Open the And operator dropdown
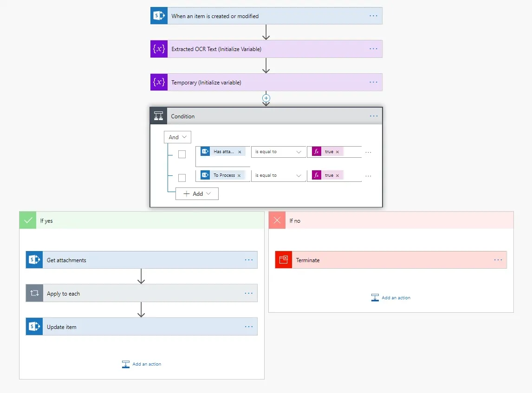Viewport: 532px width, 393px height. 177,137
